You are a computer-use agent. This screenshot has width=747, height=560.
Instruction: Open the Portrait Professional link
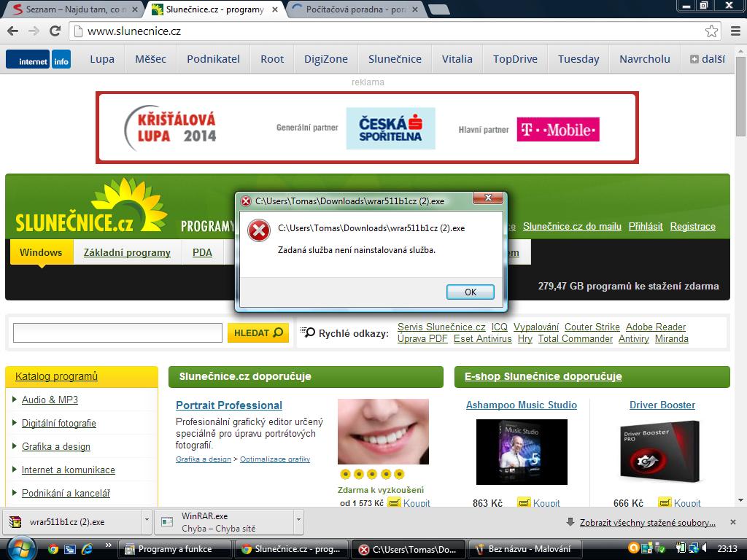(229, 405)
